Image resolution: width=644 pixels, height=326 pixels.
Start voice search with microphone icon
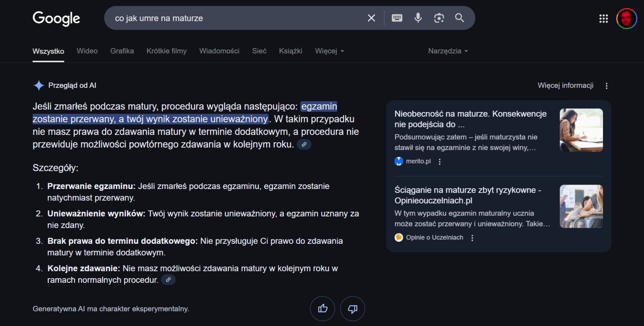(x=418, y=18)
